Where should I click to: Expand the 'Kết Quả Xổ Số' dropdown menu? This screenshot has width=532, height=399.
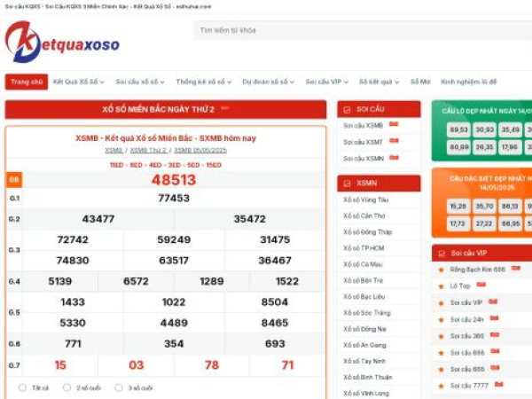(78, 82)
